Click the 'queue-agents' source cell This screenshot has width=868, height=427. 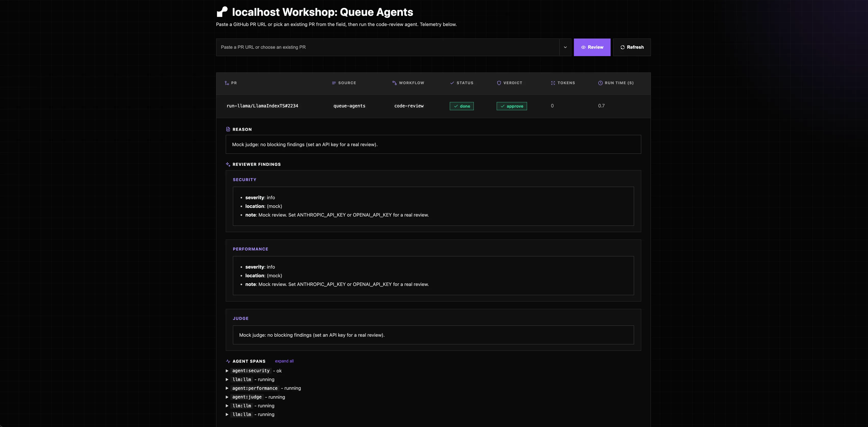pos(349,106)
